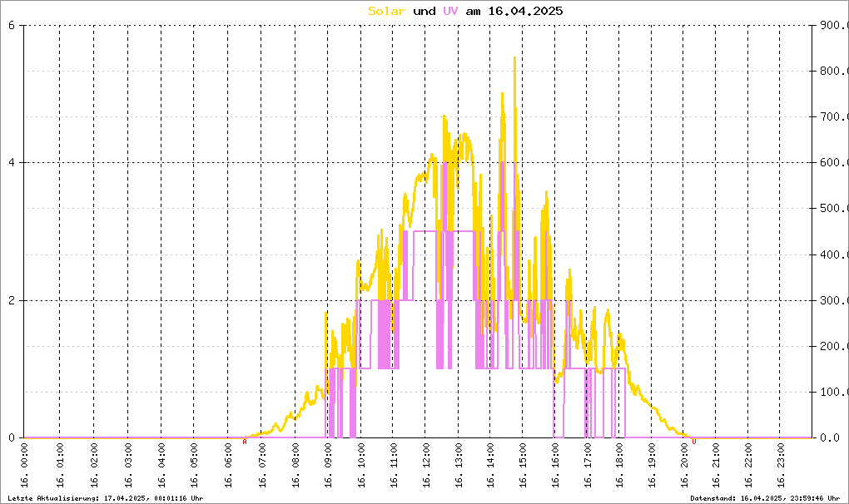This screenshot has height=504, width=849.
Task: Click the time label "16. 21:00"
Action: click(x=716, y=465)
